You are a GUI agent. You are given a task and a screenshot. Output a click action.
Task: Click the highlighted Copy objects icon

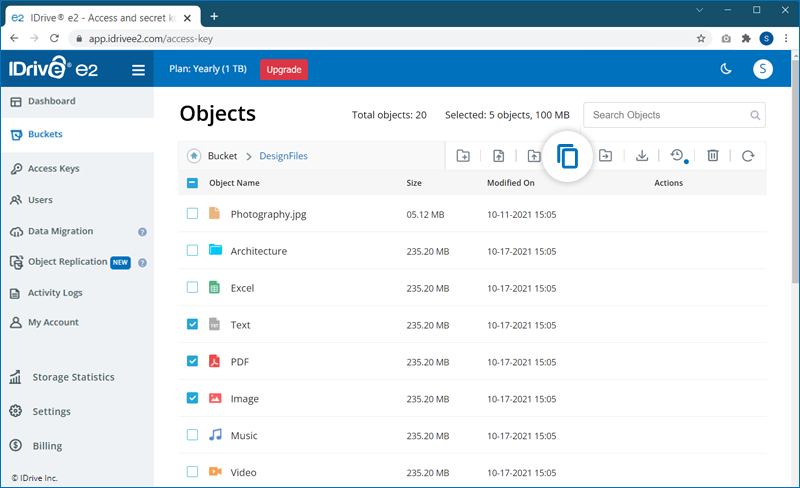[567, 156]
